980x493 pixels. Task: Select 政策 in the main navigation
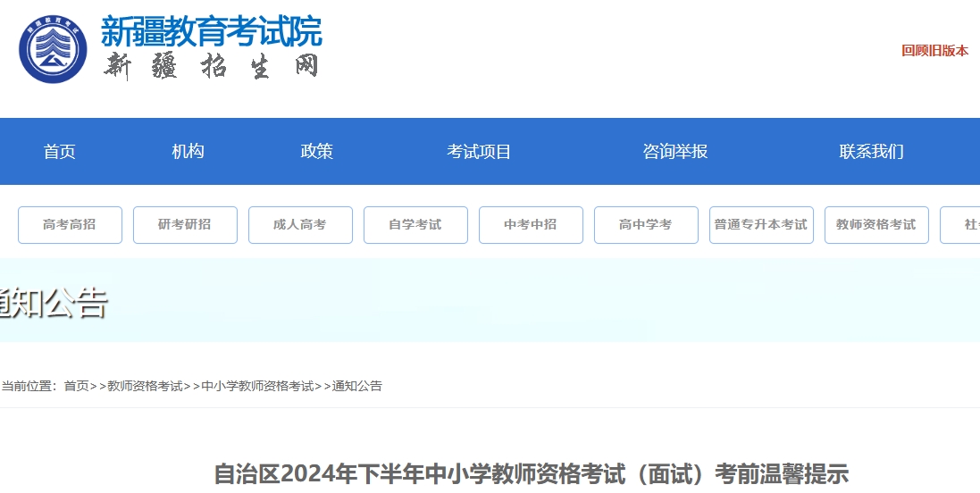pos(317,152)
